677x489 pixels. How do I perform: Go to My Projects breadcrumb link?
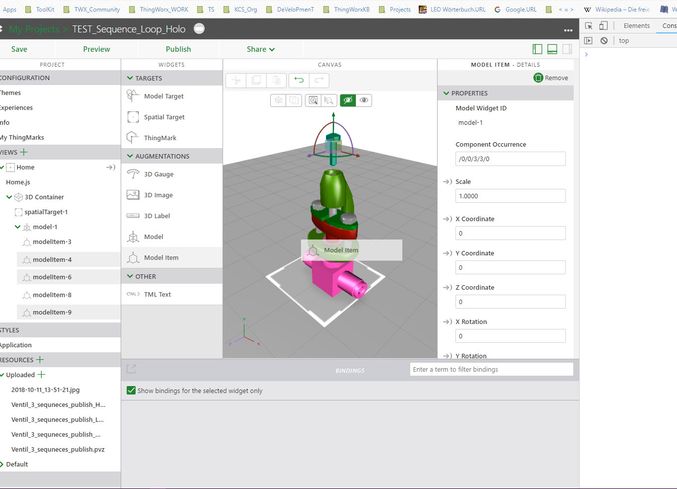click(34, 29)
